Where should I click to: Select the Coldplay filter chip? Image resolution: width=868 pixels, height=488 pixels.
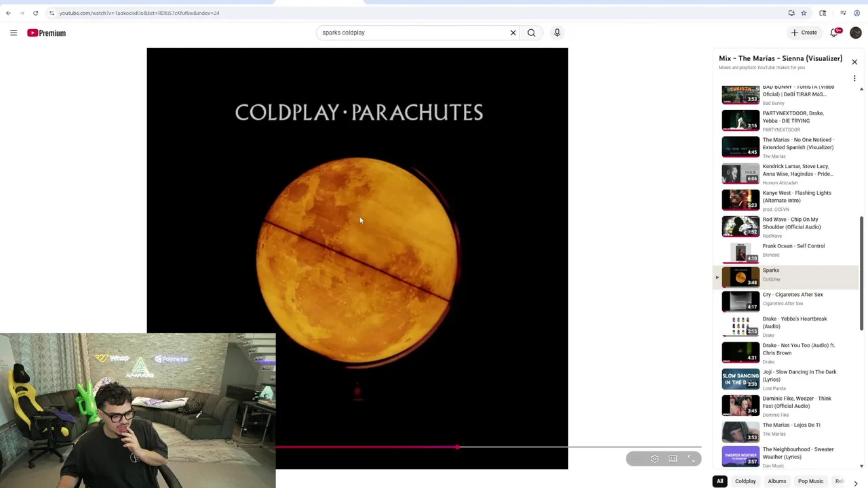click(745, 481)
